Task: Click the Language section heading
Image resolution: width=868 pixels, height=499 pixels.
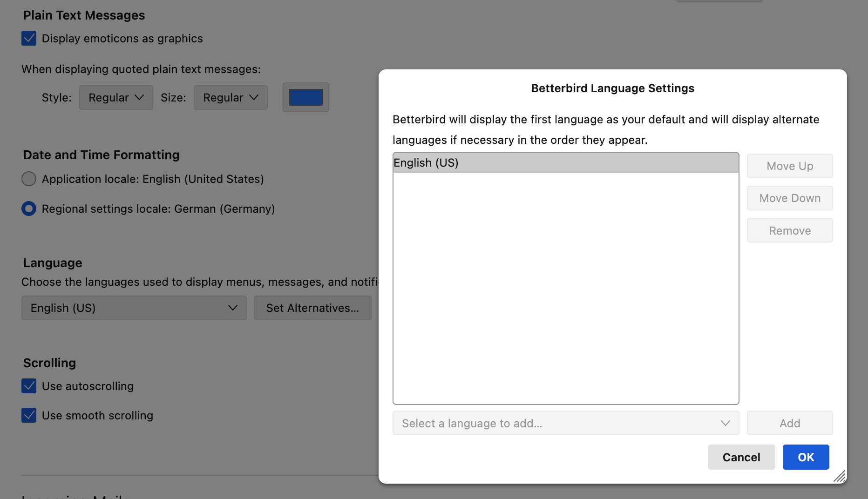Action: [53, 263]
